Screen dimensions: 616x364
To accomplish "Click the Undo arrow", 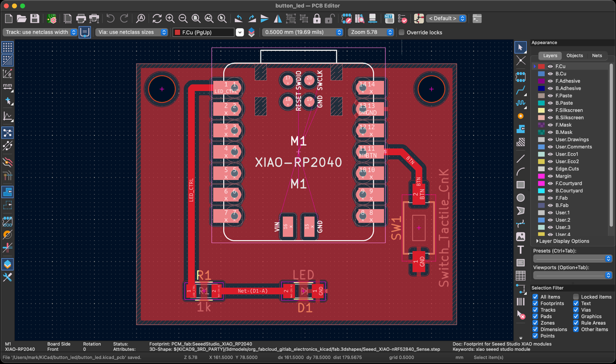I will point(110,18).
